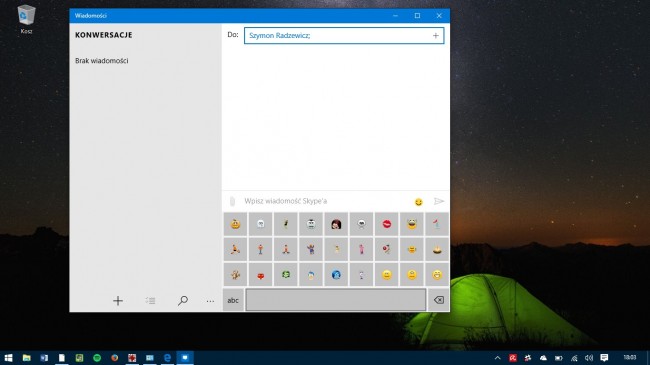Open the more options ellipsis menu
The width and height of the screenshot is (650, 365).
pyautogui.click(x=210, y=301)
